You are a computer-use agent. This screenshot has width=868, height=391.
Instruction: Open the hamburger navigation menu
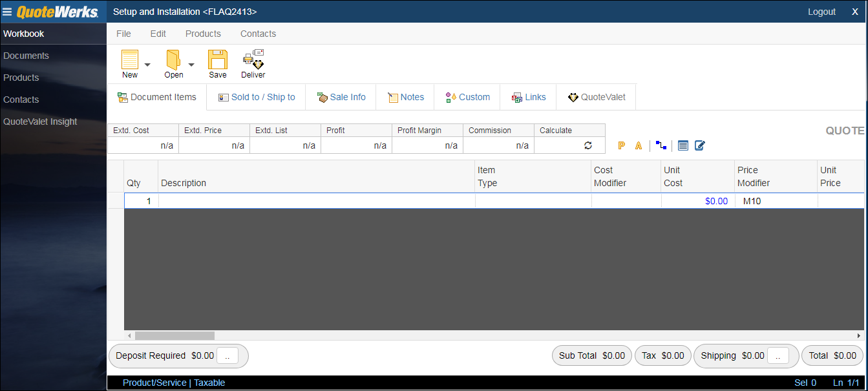click(x=7, y=12)
